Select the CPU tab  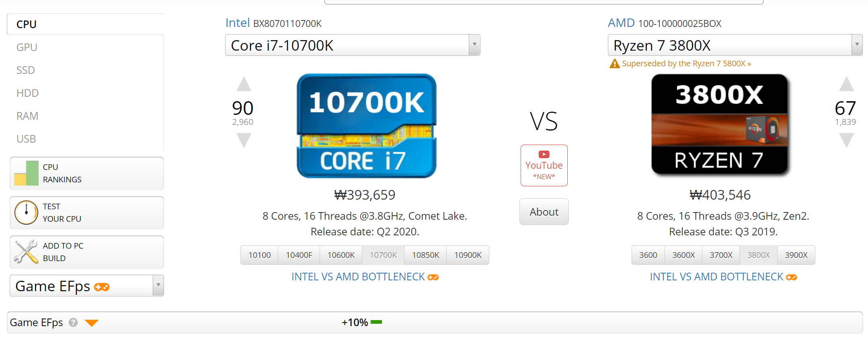click(x=85, y=24)
